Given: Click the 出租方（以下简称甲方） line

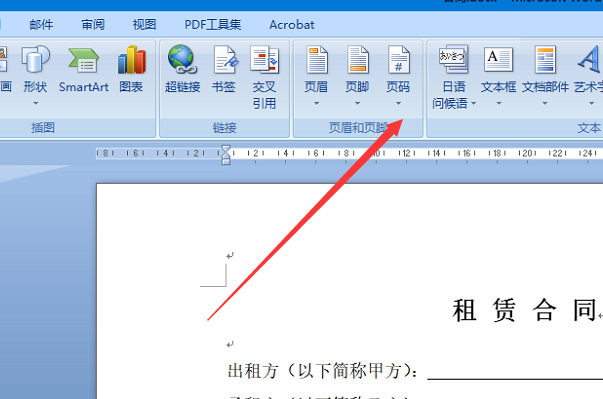Looking at the screenshot, I should coord(322,371).
